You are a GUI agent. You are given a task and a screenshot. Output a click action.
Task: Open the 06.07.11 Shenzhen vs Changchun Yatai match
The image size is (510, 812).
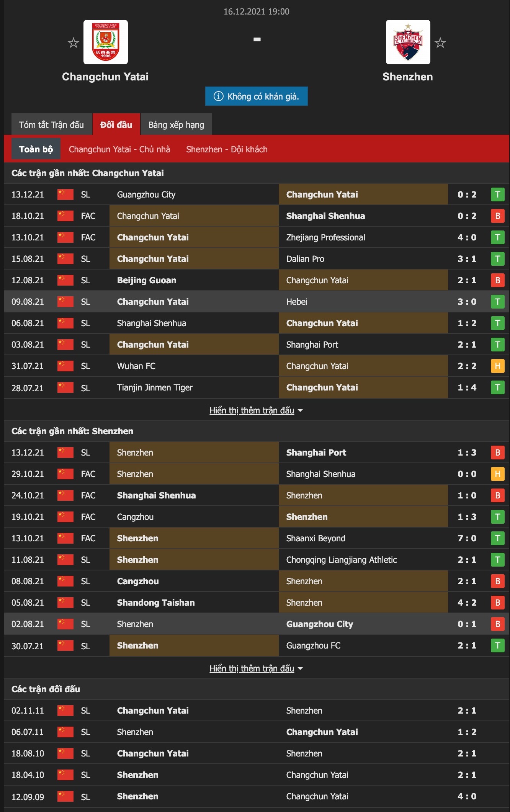point(257,732)
